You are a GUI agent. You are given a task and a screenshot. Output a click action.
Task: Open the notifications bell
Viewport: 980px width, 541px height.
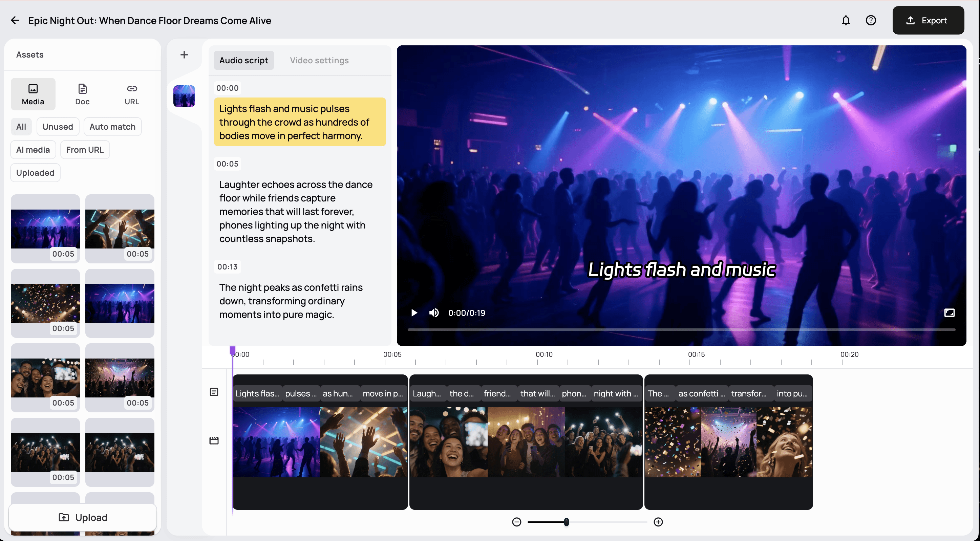coord(845,20)
